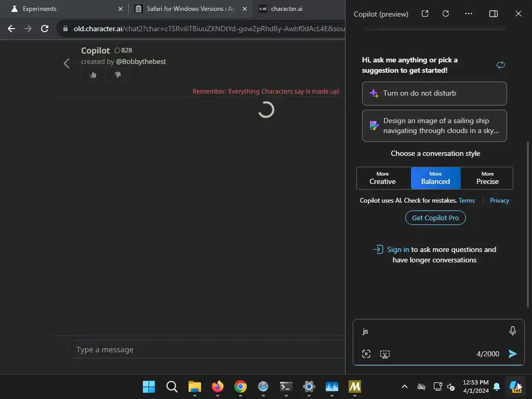Click the sign in arrow icon
The width and height of the screenshot is (532, 399).
click(378, 249)
